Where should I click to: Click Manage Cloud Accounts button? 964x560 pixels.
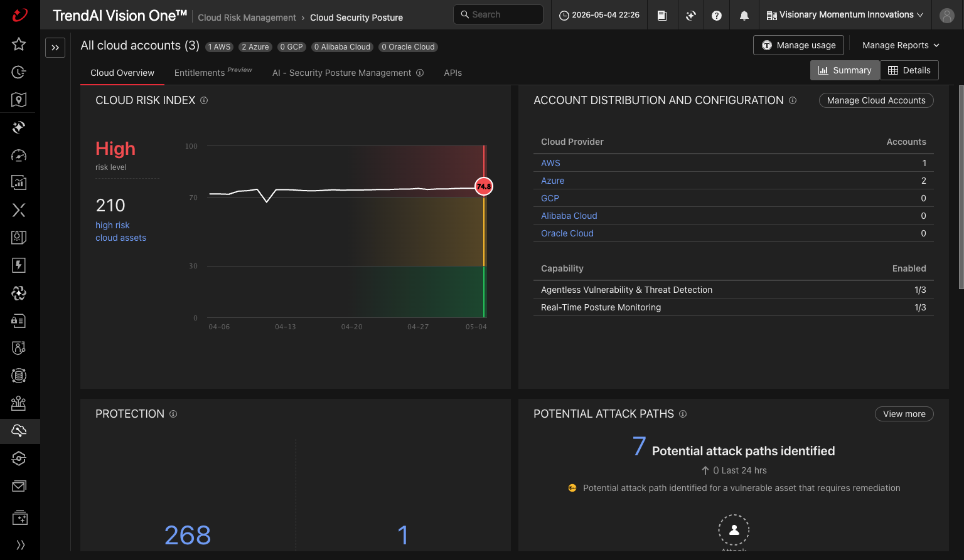click(x=876, y=100)
